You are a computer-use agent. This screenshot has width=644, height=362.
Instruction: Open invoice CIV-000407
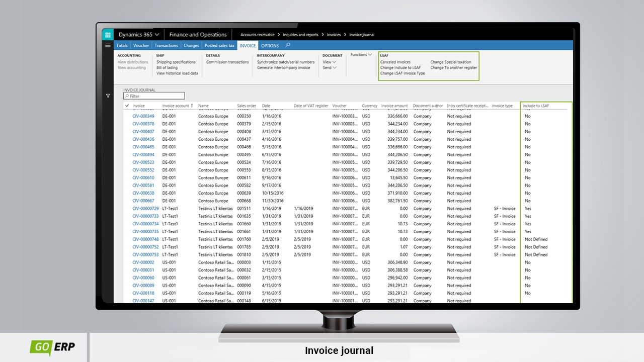[x=143, y=131]
